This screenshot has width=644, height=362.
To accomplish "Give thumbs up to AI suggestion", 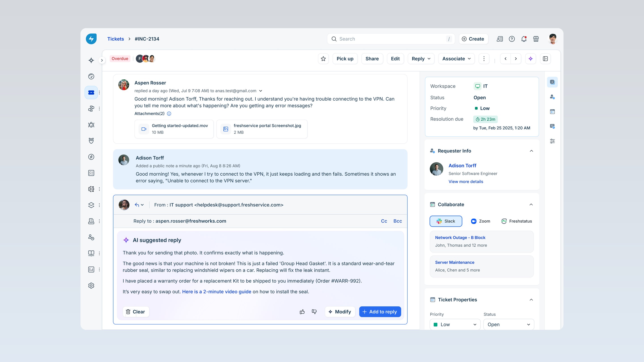I will [x=302, y=311].
